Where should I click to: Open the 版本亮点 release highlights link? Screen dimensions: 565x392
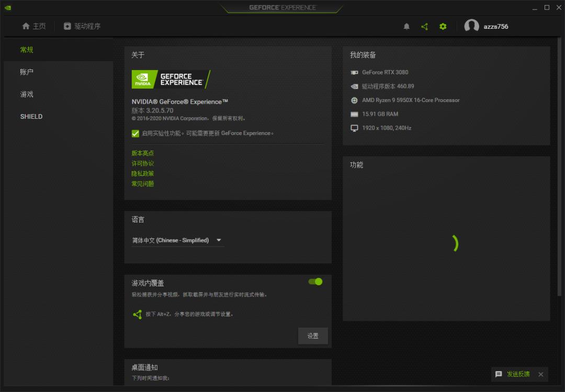coord(142,153)
